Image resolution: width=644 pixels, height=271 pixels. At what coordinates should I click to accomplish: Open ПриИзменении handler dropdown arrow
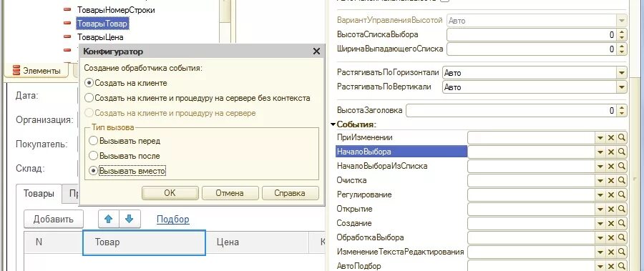pyautogui.click(x=600, y=139)
